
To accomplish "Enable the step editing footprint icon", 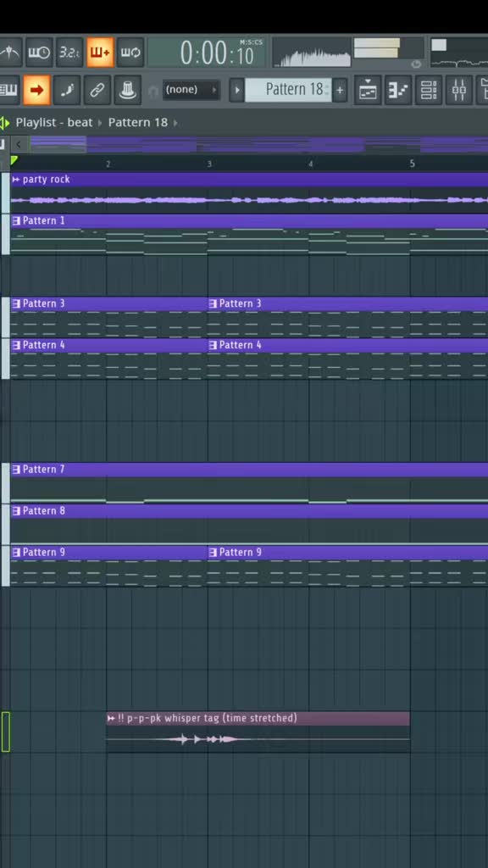I will click(67, 90).
